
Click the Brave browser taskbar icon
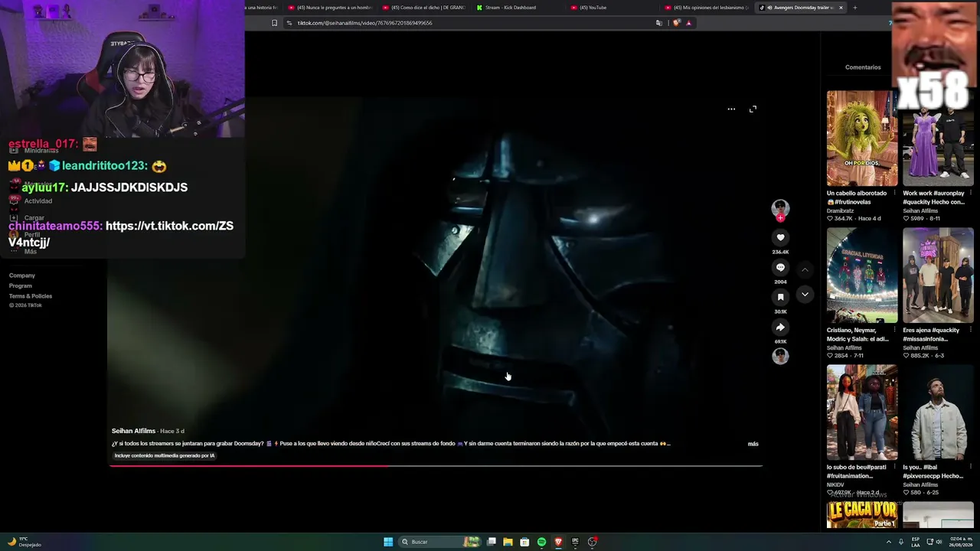(558, 542)
